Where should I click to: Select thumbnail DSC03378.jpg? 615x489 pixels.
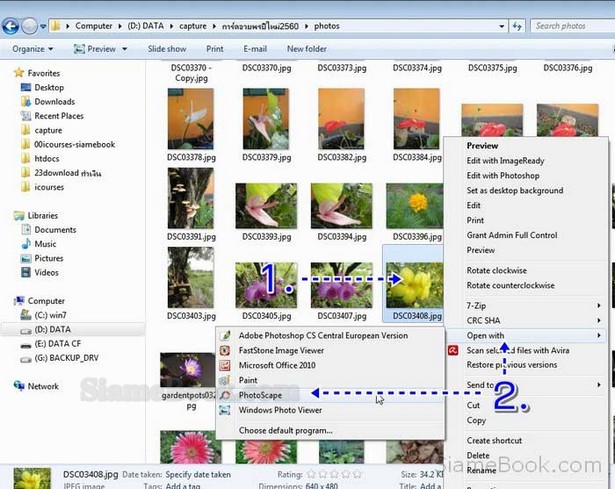point(191,119)
